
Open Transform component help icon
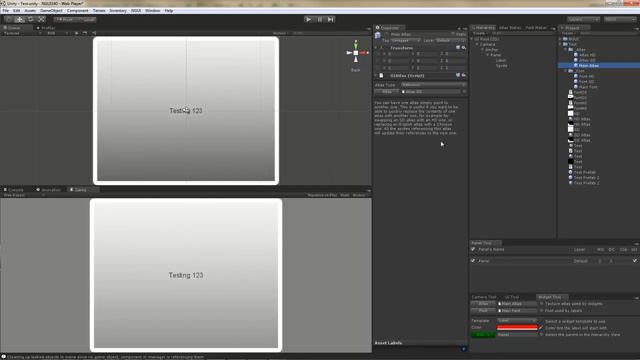click(458, 48)
